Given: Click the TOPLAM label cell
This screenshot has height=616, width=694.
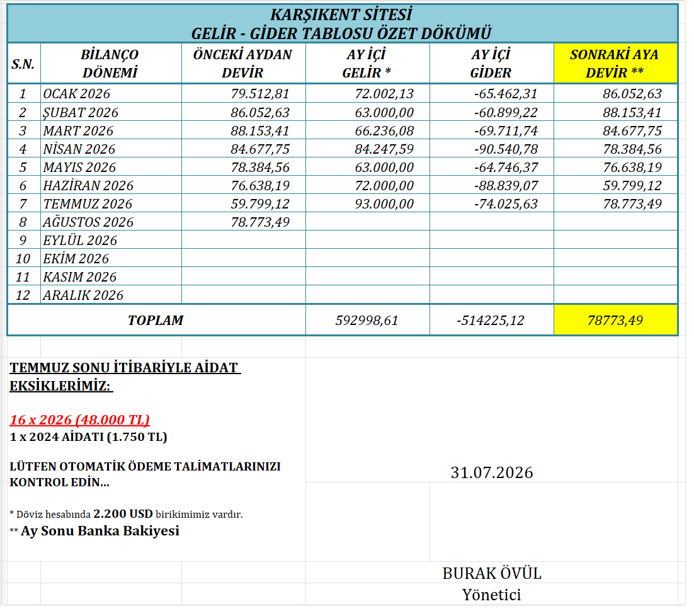Looking at the screenshot, I should point(156,320).
